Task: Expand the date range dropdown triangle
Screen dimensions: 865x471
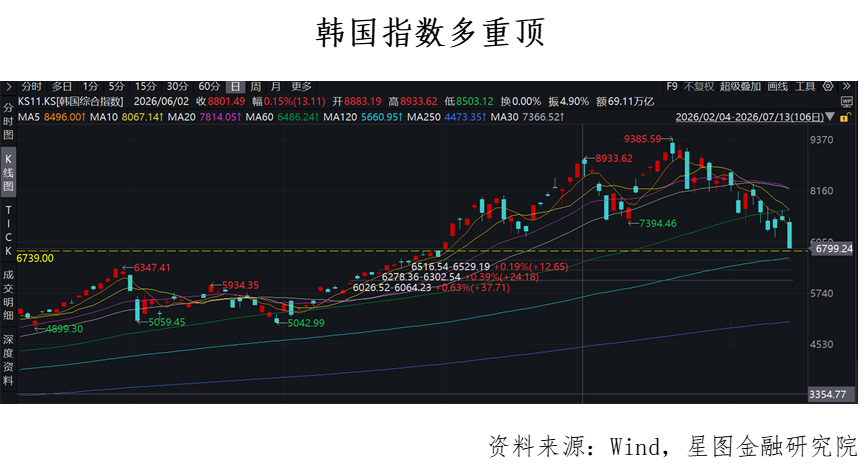Action: (x=830, y=117)
